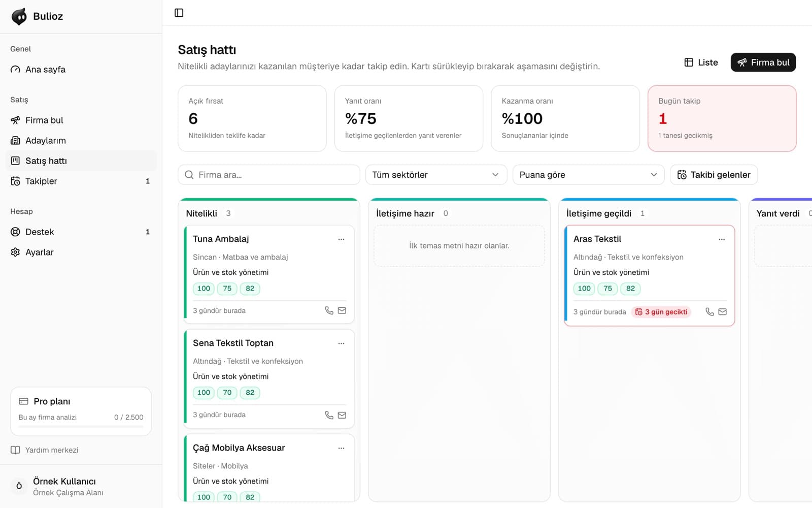Click phone icon on Sena Tekstil Toptan card
Viewport: 812px width, 508px height.
[329, 415]
